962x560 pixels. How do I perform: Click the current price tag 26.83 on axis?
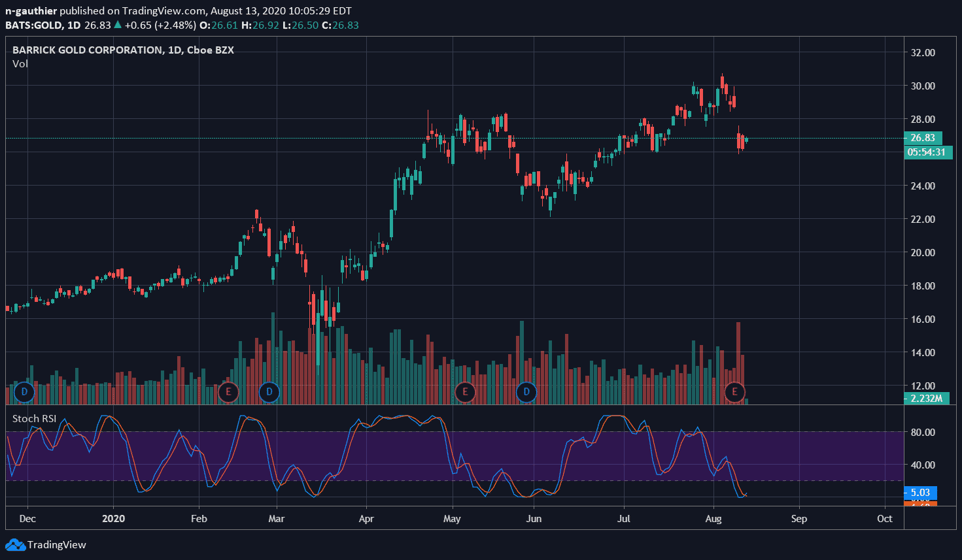pos(923,138)
